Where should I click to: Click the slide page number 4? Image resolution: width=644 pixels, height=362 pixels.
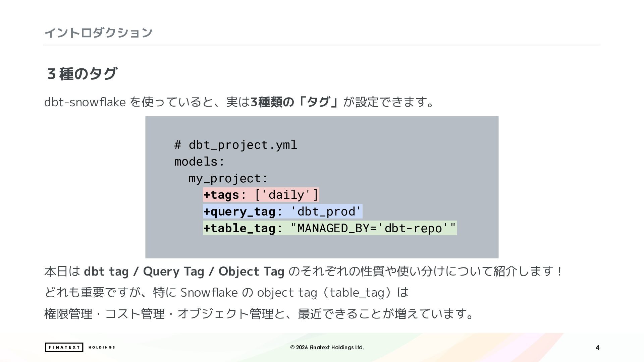[x=597, y=348]
